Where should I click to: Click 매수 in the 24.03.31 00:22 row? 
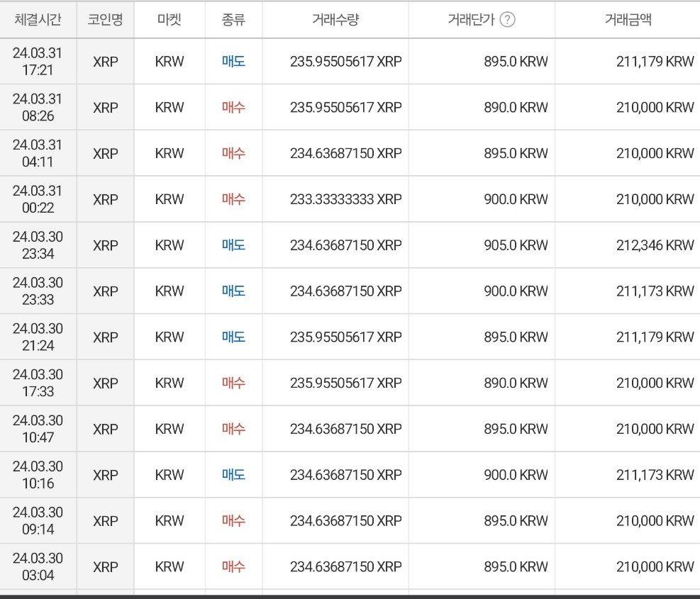pos(233,199)
